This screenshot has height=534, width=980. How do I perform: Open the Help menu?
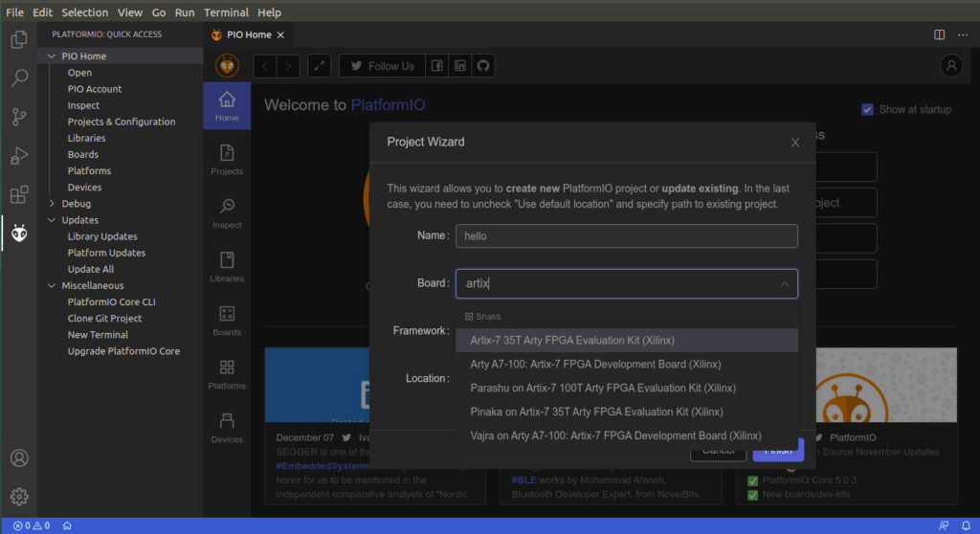click(x=269, y=11)
